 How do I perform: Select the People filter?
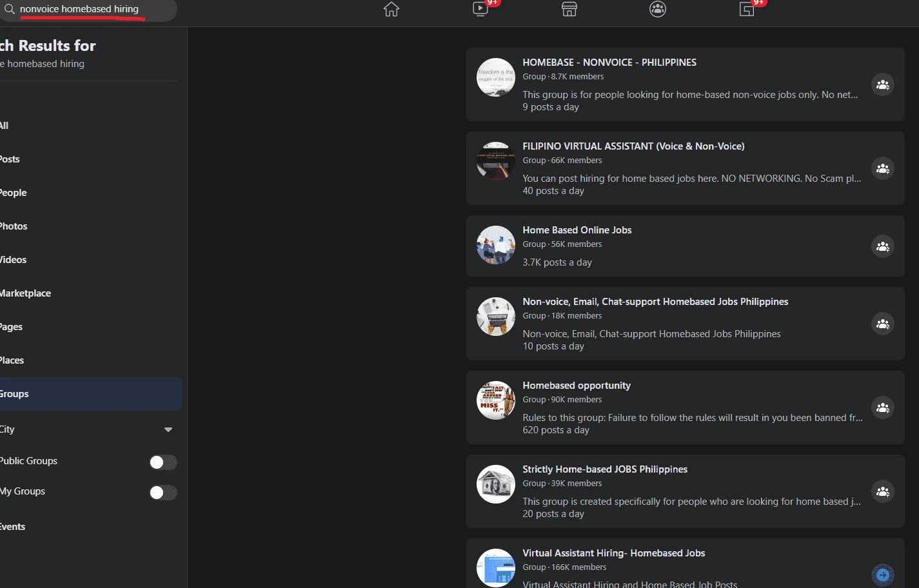pos(91,193)
